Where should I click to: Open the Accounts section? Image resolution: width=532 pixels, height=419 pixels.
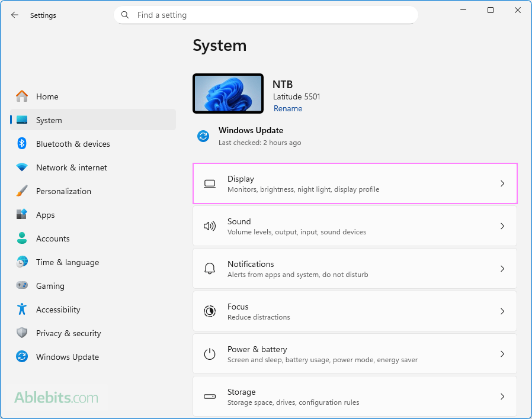point(93,238)
